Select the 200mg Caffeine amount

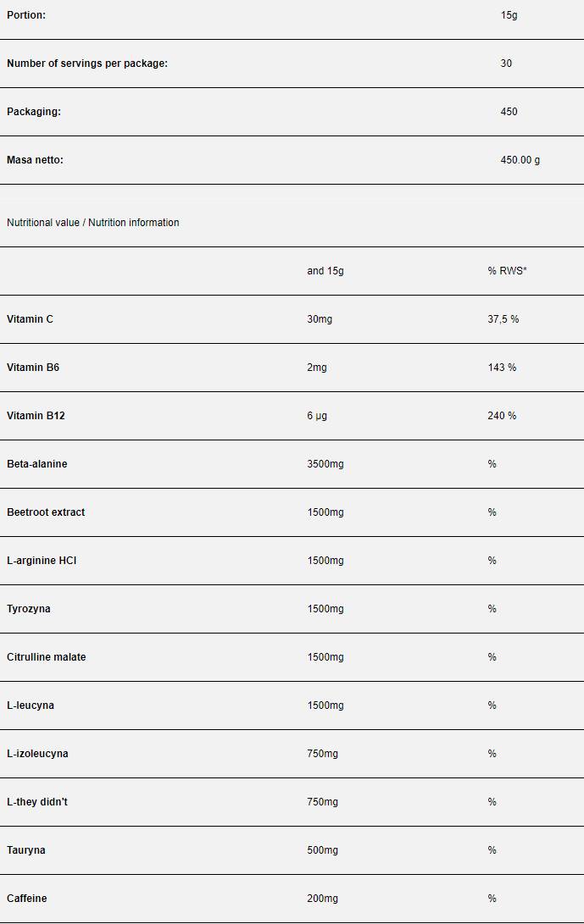(322, 899)
